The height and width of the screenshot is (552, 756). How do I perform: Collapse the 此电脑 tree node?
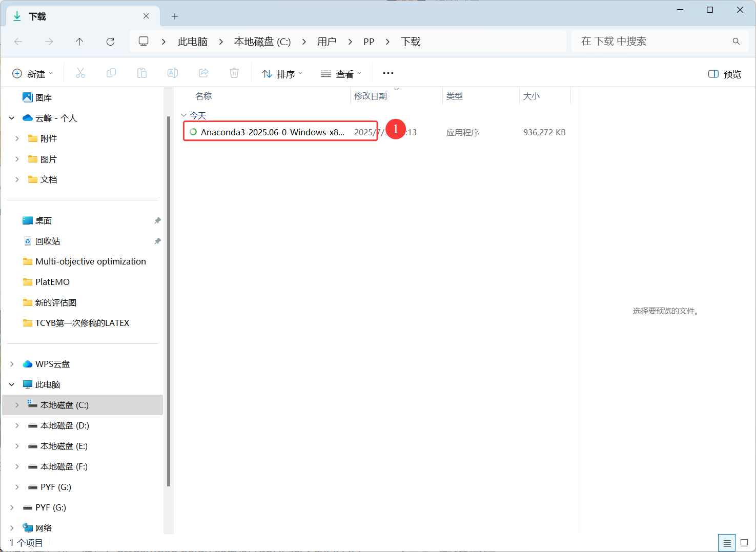pos(11,384)
